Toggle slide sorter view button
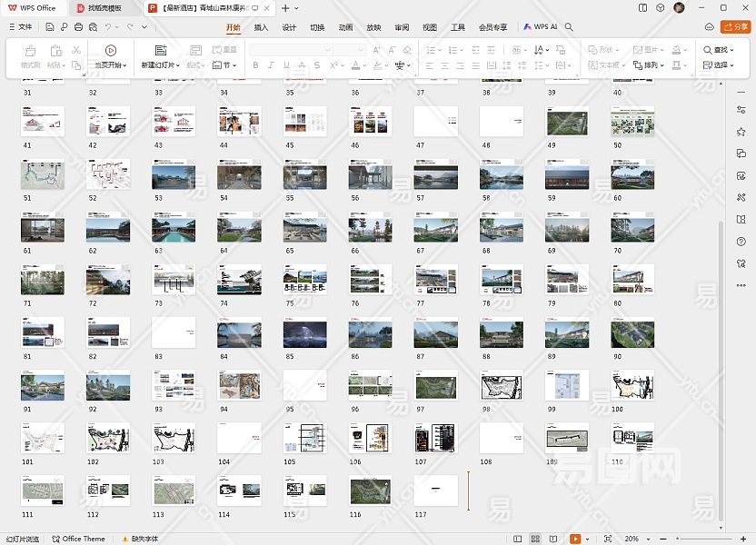This screenshot has height=545, width=756. pyautogui.click(x=535, y=539)
